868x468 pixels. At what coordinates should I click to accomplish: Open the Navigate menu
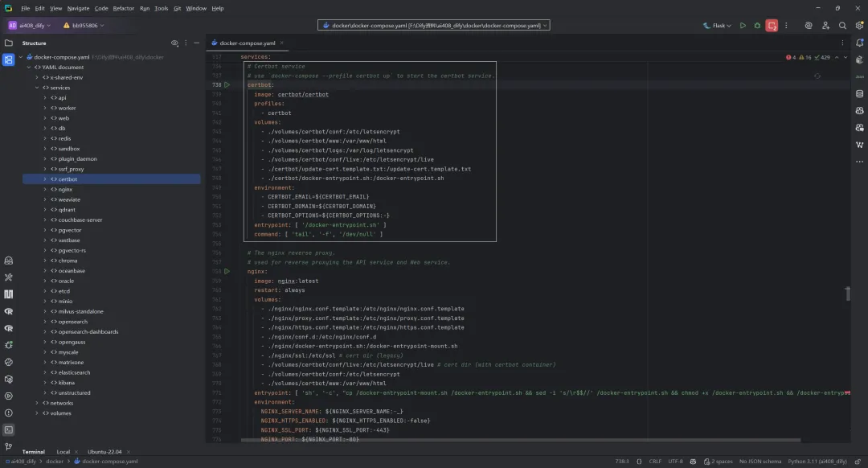click(78, 8)
